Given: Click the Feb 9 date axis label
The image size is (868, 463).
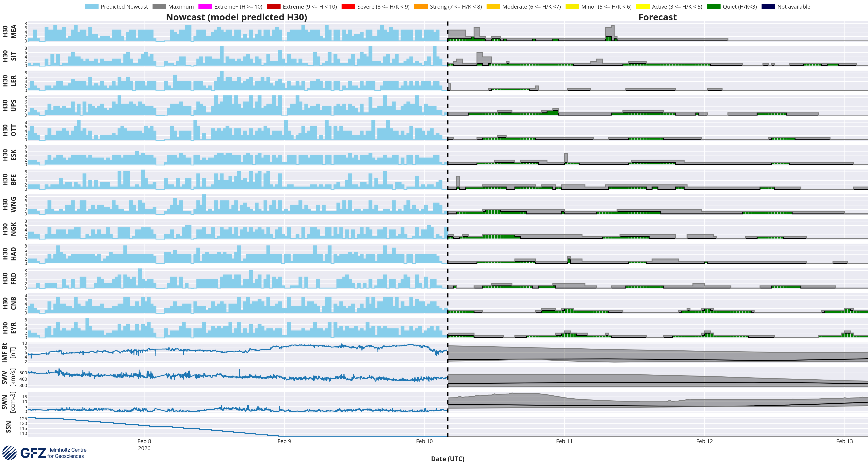Looking at the screenshot, I should pos(284,441).
